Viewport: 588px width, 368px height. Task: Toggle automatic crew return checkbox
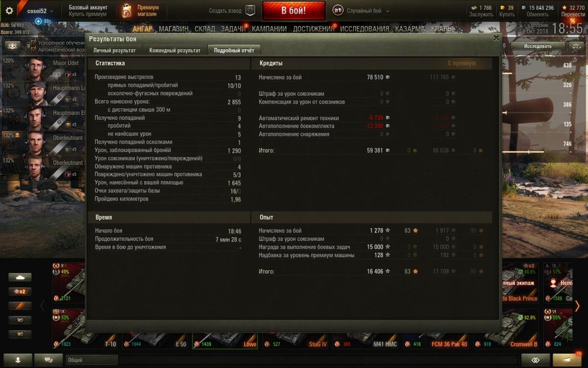tap(33, 50)
